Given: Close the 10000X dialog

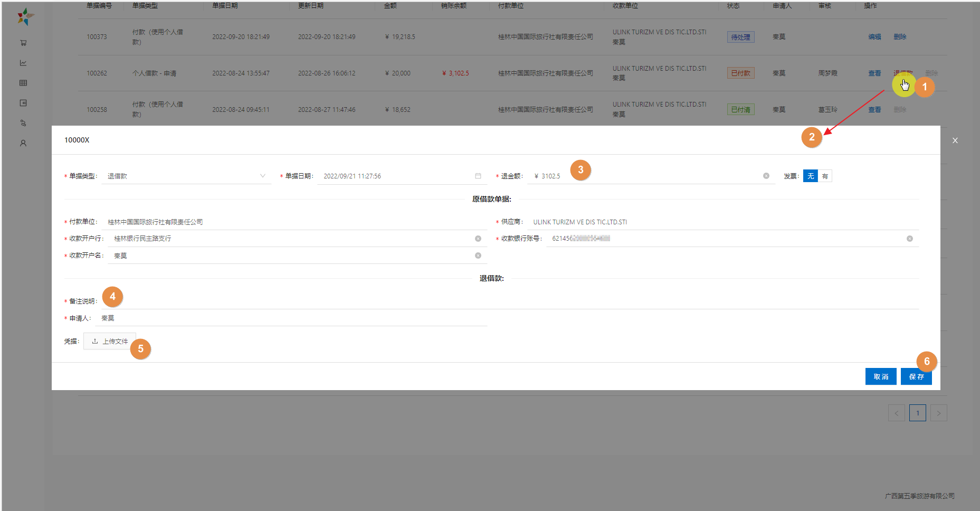Looking at the screenshot, I should coord(955,140).
